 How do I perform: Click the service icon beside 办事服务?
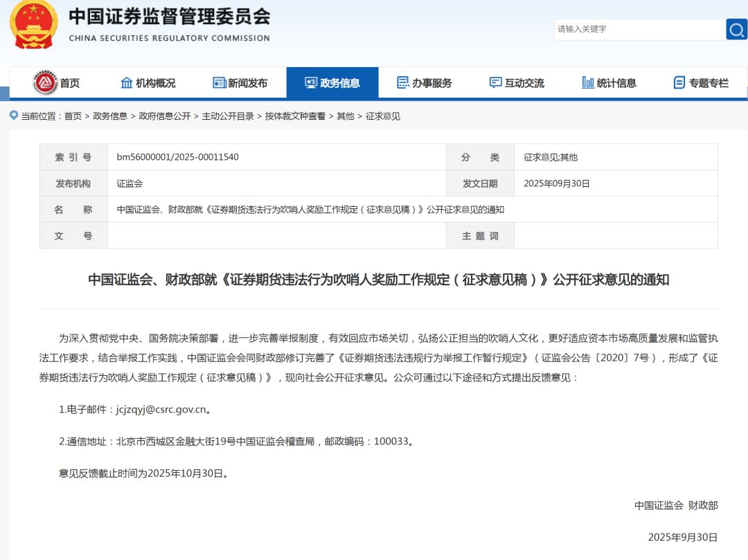(403, 83)
